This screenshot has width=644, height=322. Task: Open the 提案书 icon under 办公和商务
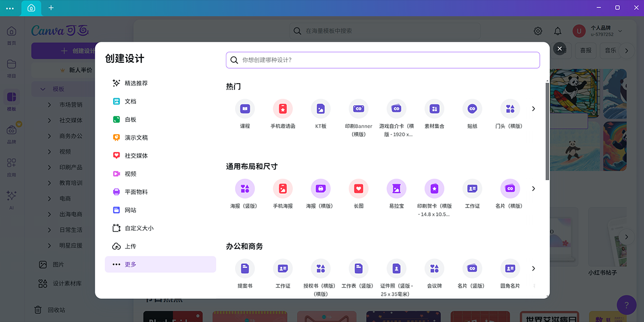pyautogui.click(x=245, y=268)
